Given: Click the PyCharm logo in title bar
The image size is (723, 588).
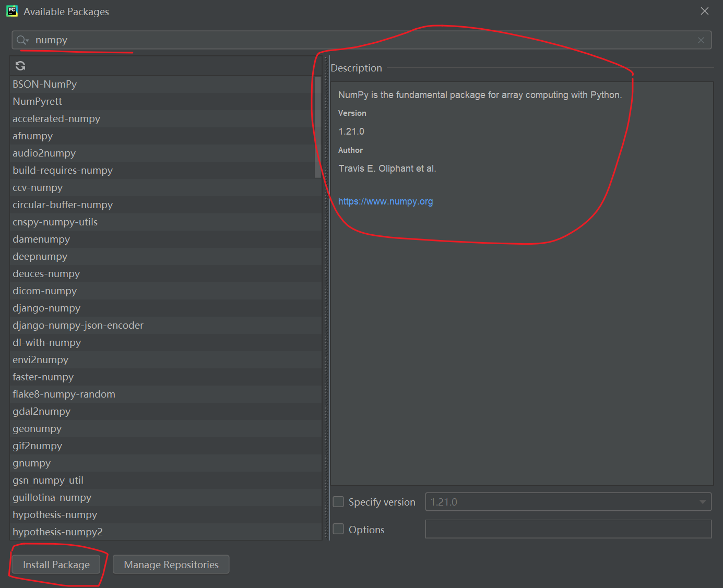Looking at the screenshot, I should click(12, 11).
